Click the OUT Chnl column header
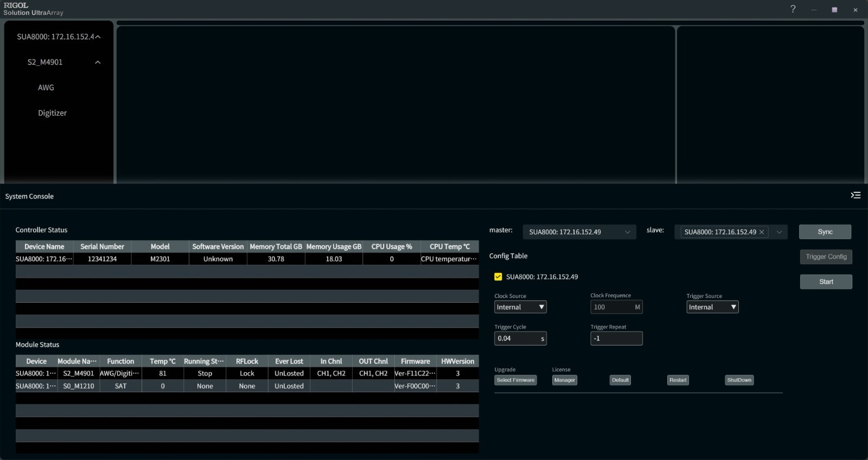 click(373, 361)
